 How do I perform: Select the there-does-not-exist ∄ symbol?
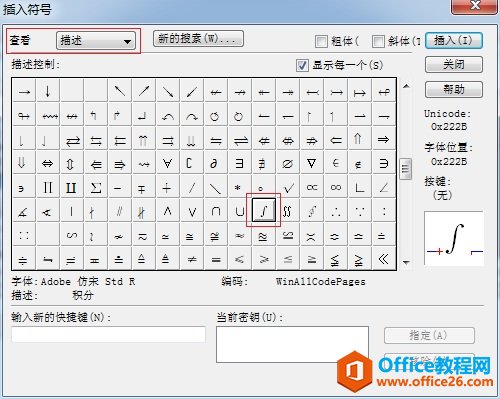(x=264, y=163)
